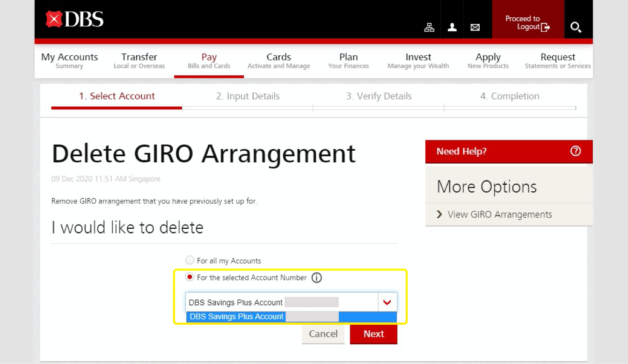Open the user profile icon
Viewport: 628px width, 364px height.
click(452, 27)
